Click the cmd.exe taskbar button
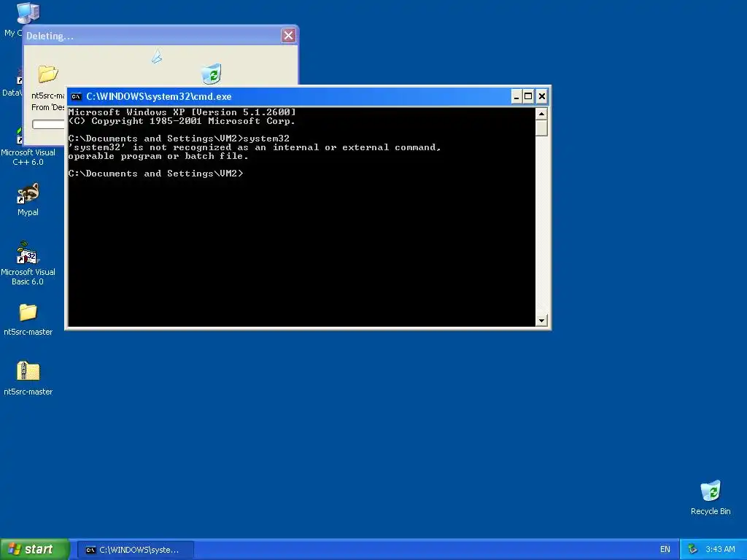 click(135, 550)
